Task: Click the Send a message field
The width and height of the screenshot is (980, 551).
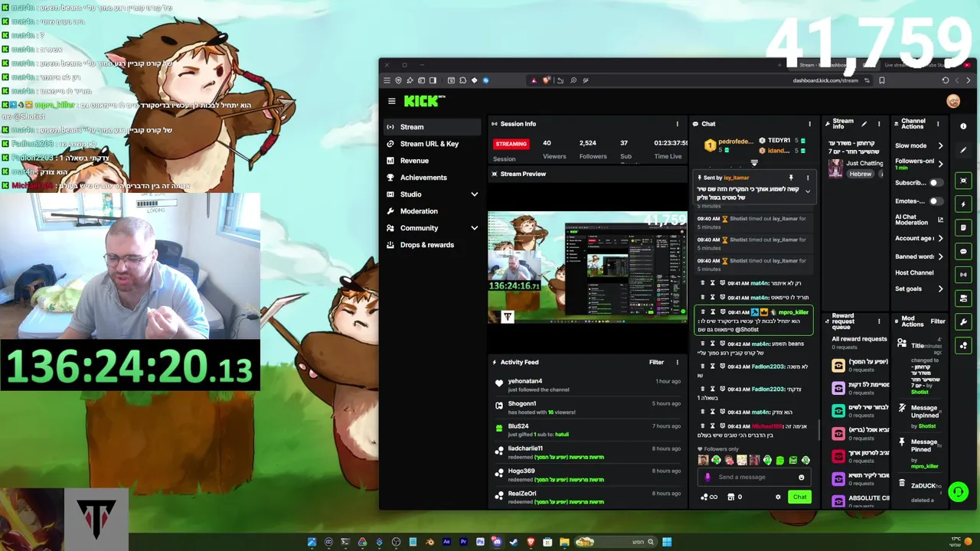Action: point(754,477)
